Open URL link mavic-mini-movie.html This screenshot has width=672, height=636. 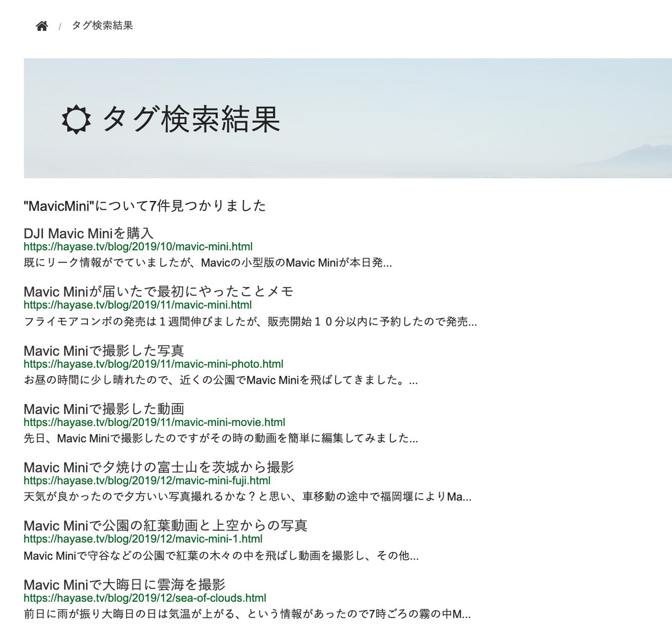155,423
